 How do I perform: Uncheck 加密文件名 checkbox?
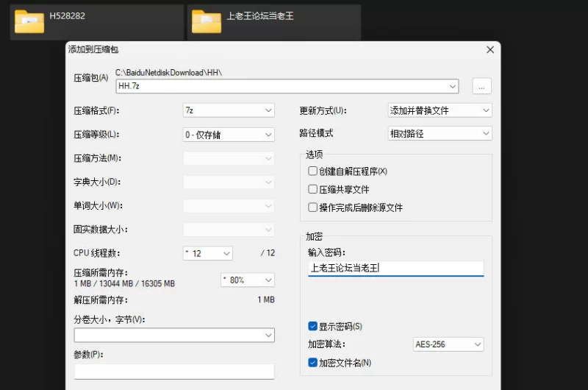[x=312, y=363]
